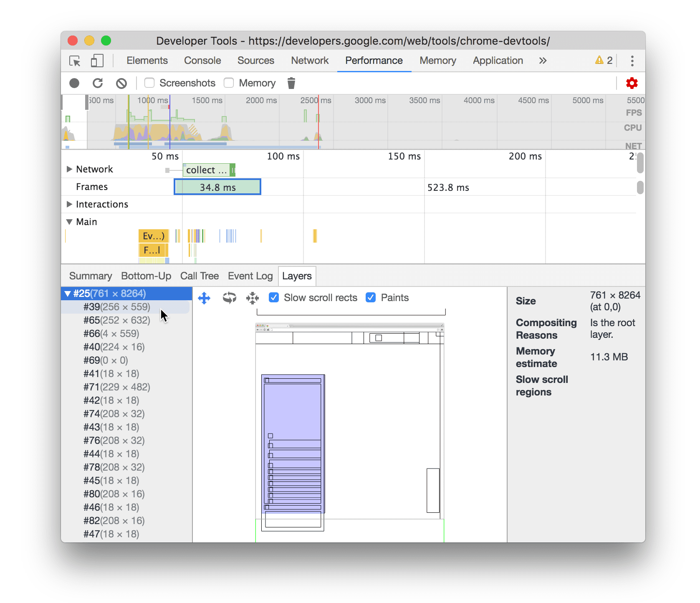Enable the Screenshots checkbox
700x603 pixels.
pos(149,83)
